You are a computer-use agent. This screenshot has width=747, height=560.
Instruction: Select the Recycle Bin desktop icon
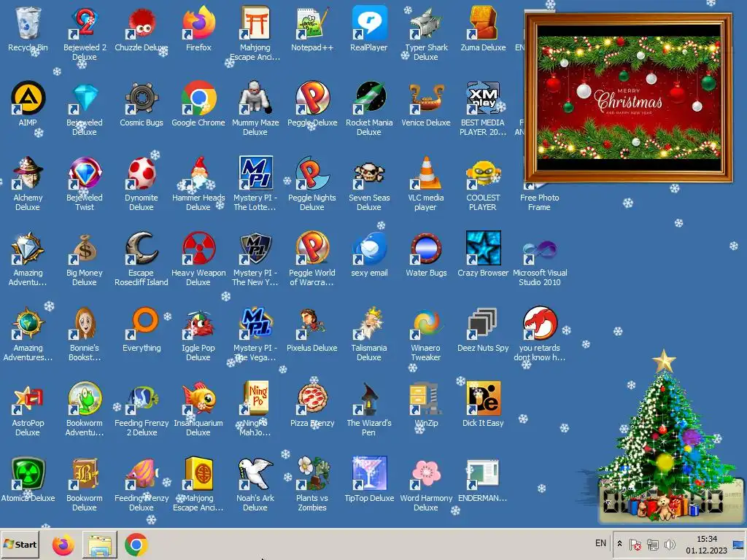tap(28, 23)
